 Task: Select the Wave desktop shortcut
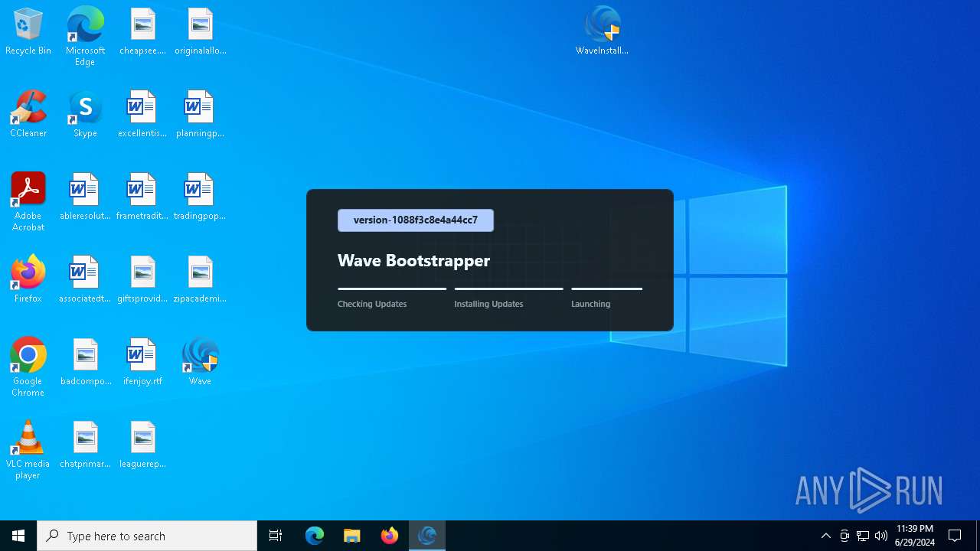[200, 362]
